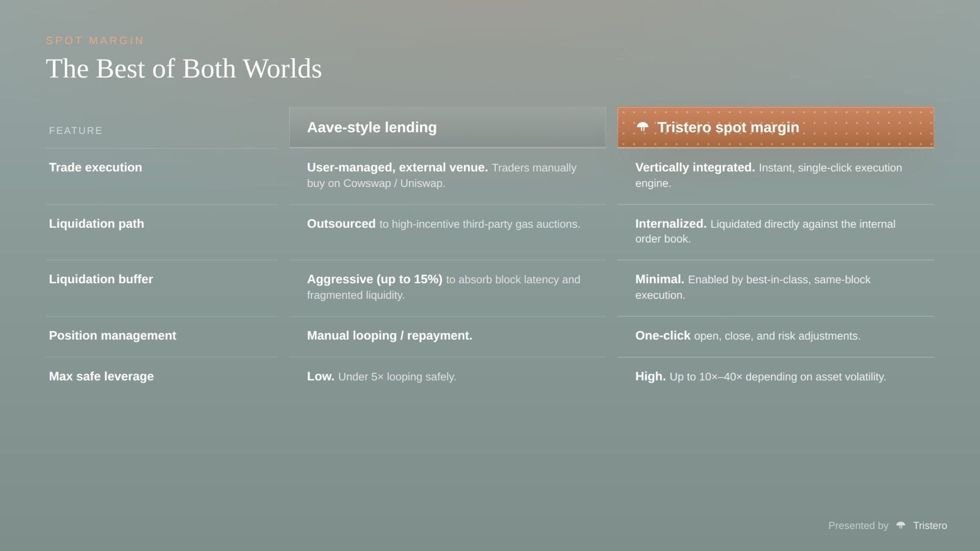Viewport: 980px width, 551px height.
Task: Select the Liquidation buffer row label
Action: click(x=101, y=279)
